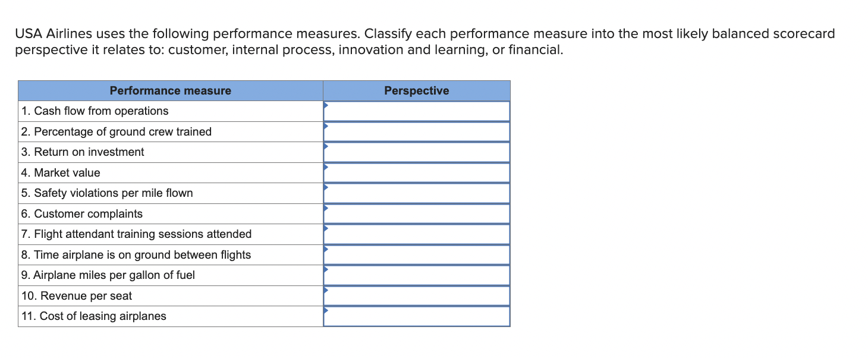This screenshot has width=868, height=358.
Task: Click the answer field beside Market value
Action: (416, 172)
